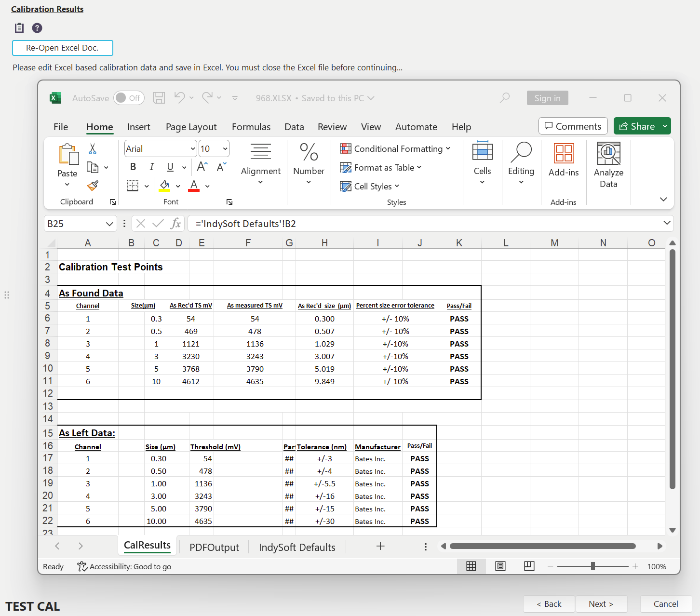Switch to the IndySoft Defaults sheet
The height and width of the screenshot is (616, 700).
point(297,547)
